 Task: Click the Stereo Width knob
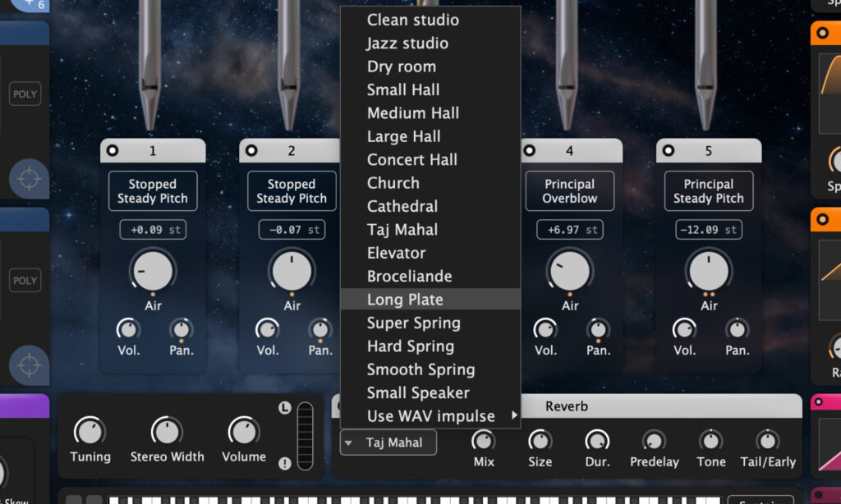click(x=167, y=432)
